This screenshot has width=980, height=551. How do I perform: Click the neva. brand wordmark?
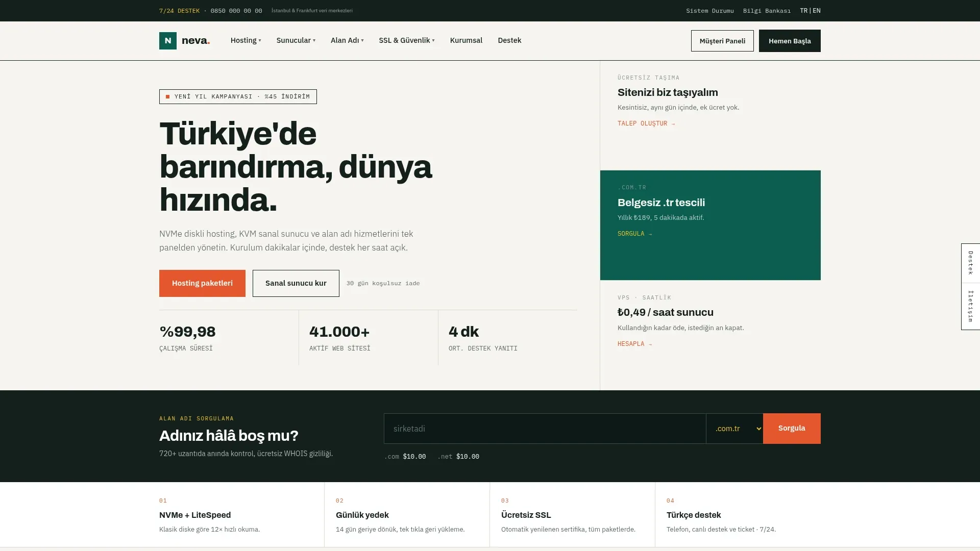tap(195, 41)
